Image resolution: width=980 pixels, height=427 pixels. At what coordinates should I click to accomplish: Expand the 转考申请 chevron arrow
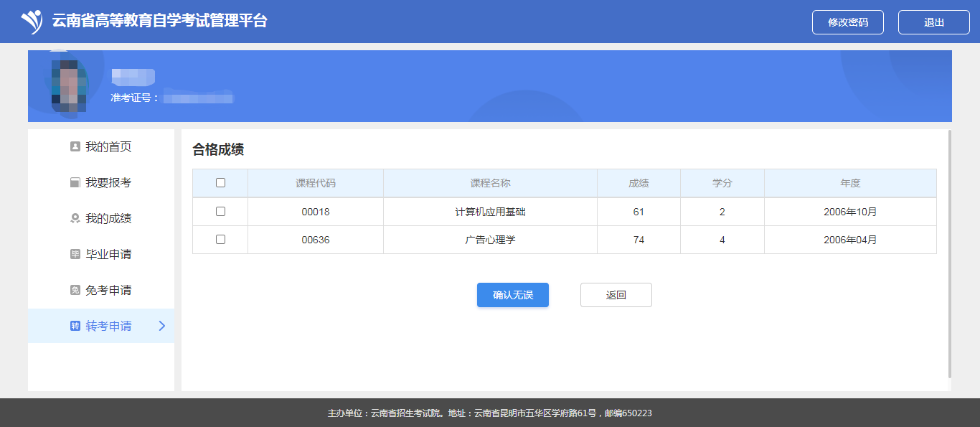(x=161, y=326)
